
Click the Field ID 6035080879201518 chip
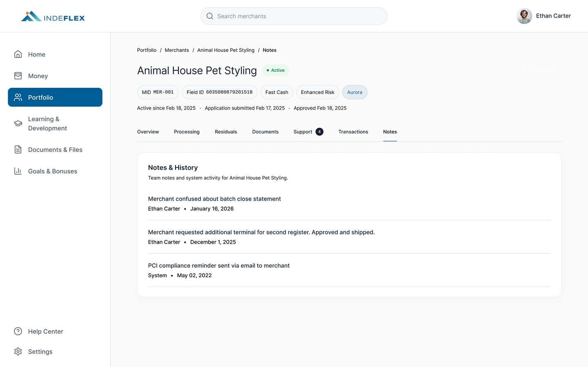[x=220, y=92]
